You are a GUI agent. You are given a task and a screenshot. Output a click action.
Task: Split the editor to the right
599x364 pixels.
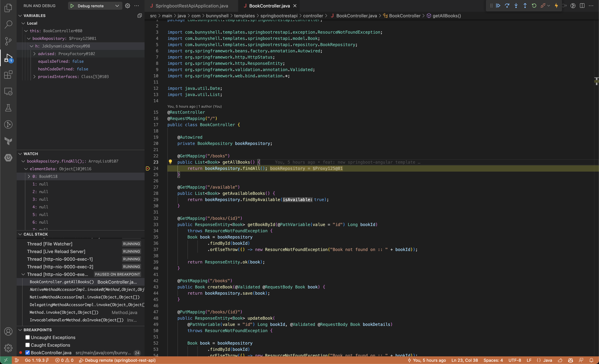pos(582,6)
